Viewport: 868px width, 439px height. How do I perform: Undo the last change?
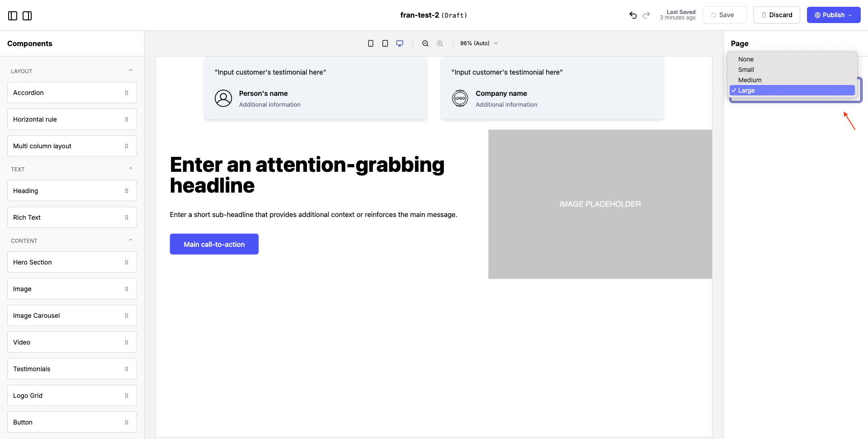coord(633,15)
